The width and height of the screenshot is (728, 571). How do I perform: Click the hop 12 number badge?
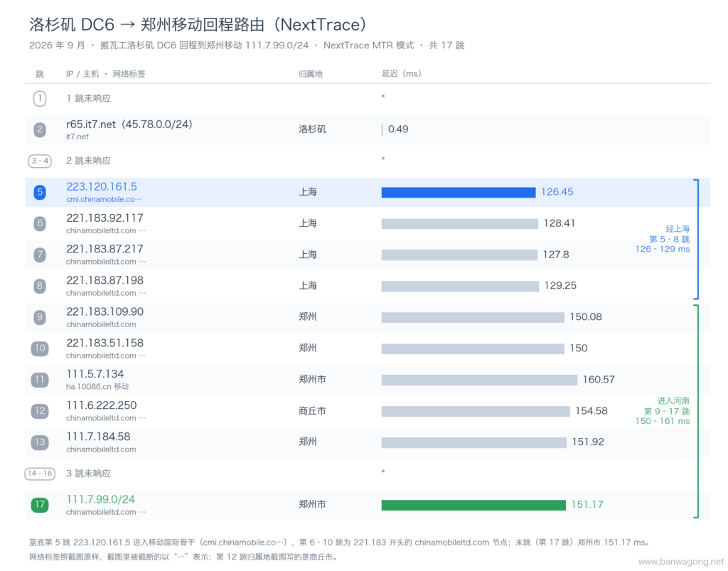click(40, 411)
